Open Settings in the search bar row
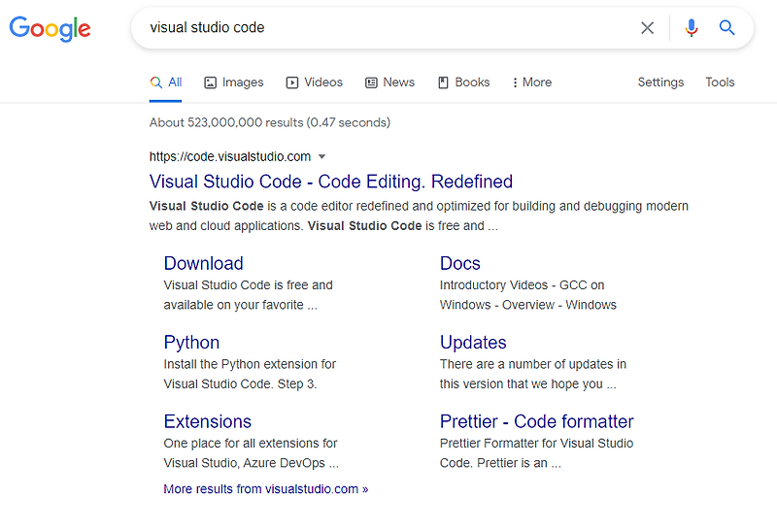 click(x=660, y=83)
